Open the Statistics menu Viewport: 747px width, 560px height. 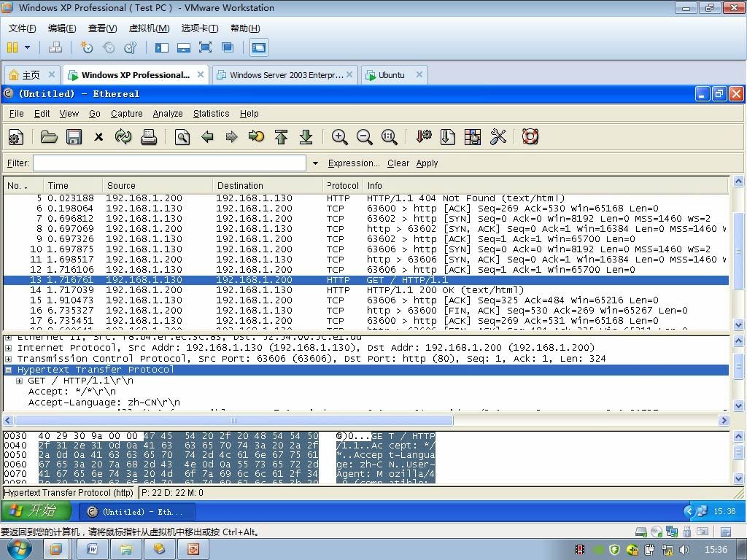point(211,113)
